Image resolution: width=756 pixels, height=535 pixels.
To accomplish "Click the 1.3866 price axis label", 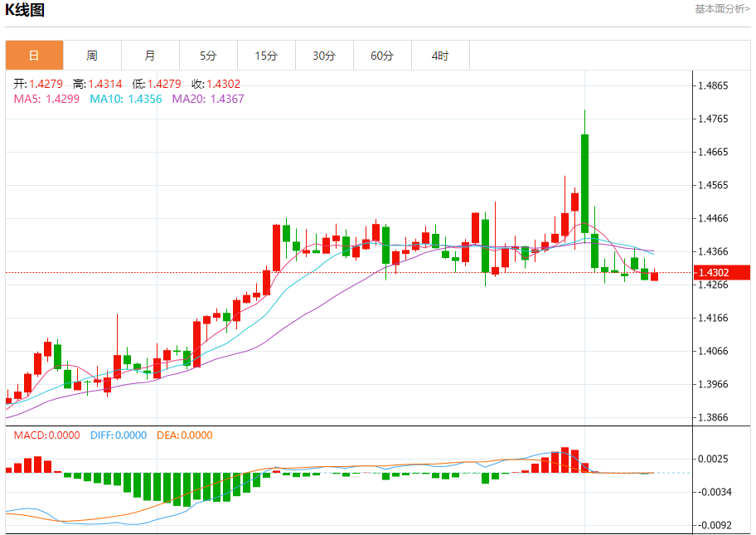I will pos(713,417).
